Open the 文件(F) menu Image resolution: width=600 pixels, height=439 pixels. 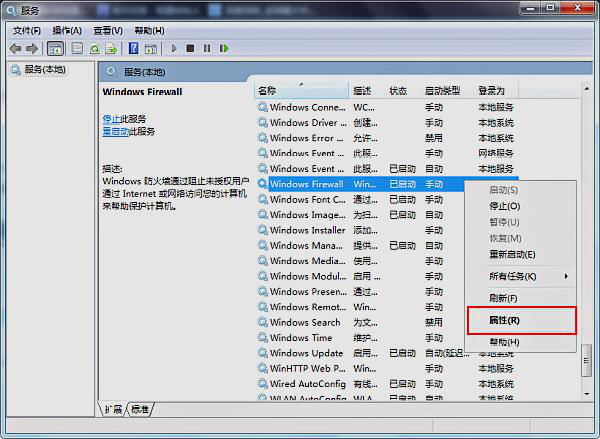pyautogui.click(x=26, y=31)
